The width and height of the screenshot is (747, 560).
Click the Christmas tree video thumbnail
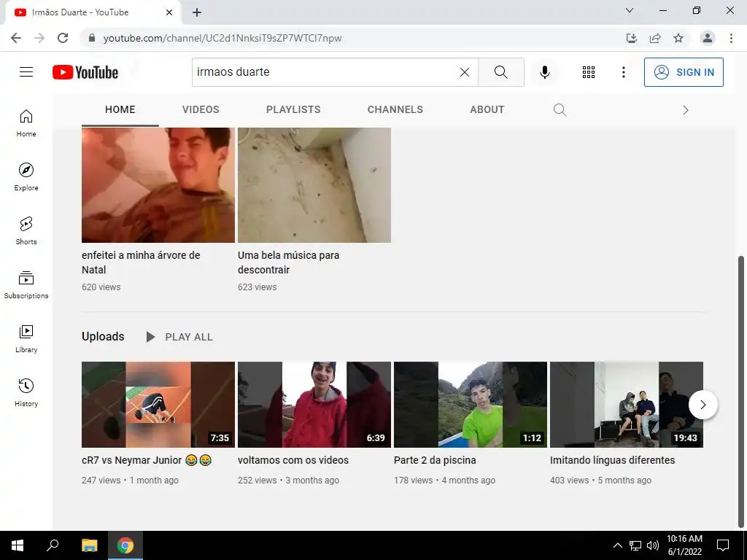(x=158, y=185)
